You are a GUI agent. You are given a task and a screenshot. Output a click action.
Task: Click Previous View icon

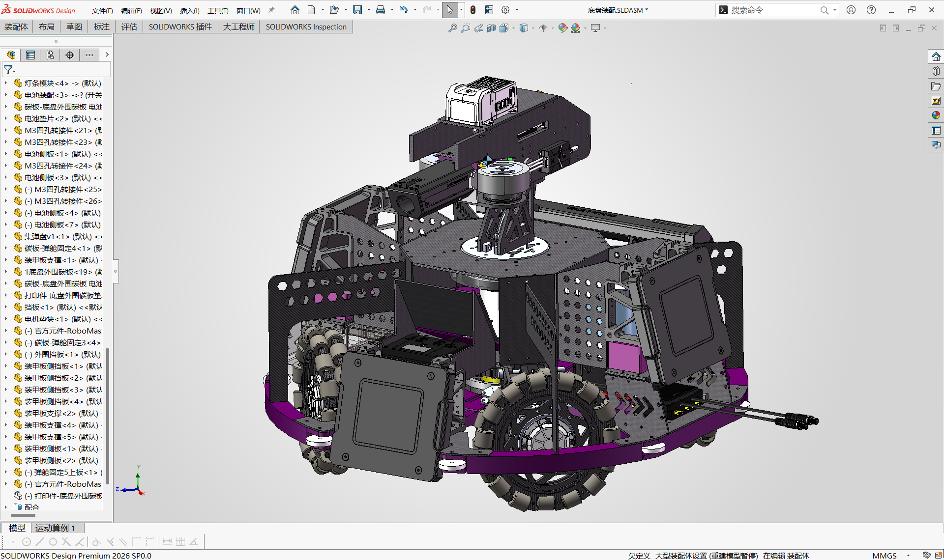pyautogui.click(x=478, y=28)
